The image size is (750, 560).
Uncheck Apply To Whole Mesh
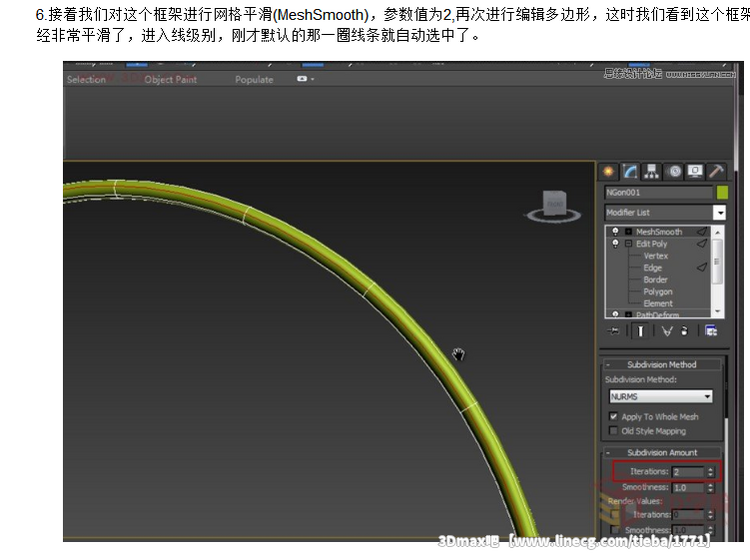click(x=613, y=417)
